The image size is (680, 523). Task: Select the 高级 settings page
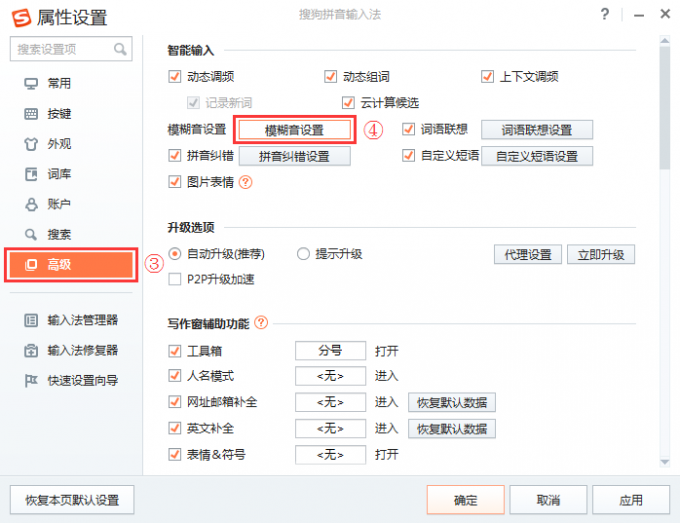[71, 265]
